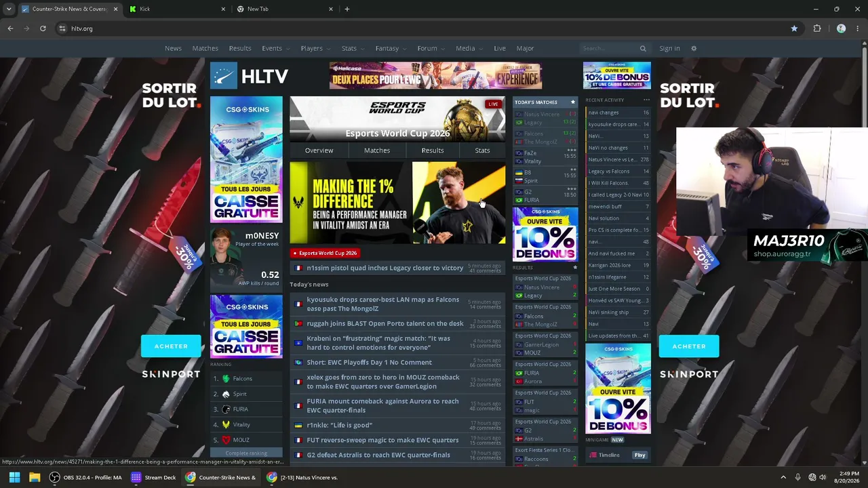Viewport: 868px width, 488px height.
Task: Click the Results section star icon
Action: tap(575, 267)
